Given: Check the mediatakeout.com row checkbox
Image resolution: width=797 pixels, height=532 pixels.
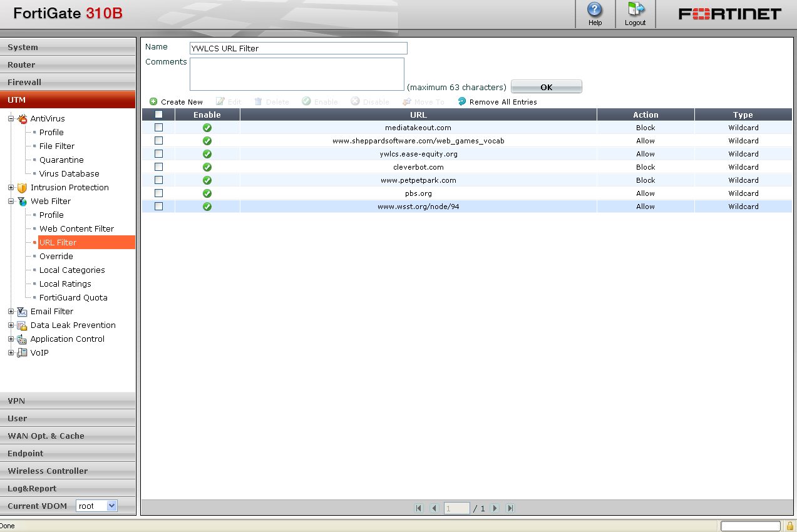Looking at the screenshot, I should pyautogui.click(x=158, y=127).
